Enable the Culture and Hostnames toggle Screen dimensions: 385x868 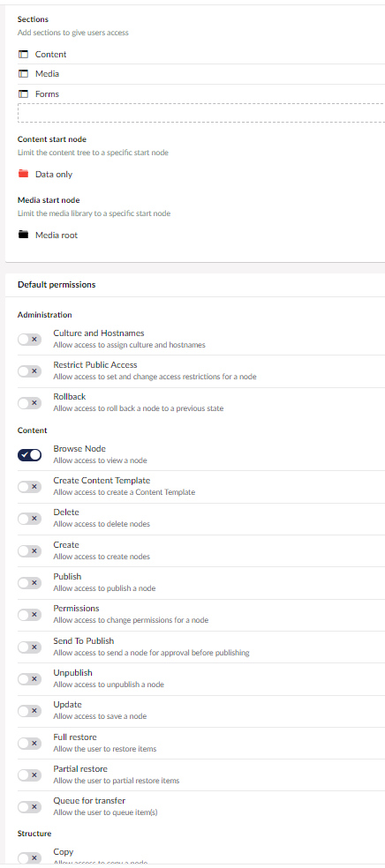pyautogui.click(x=29, y=340)
